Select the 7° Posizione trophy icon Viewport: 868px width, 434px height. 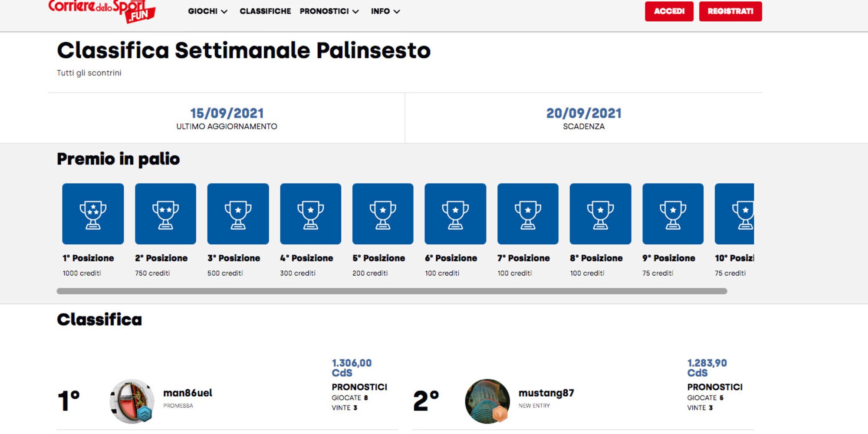coord(528,214)
